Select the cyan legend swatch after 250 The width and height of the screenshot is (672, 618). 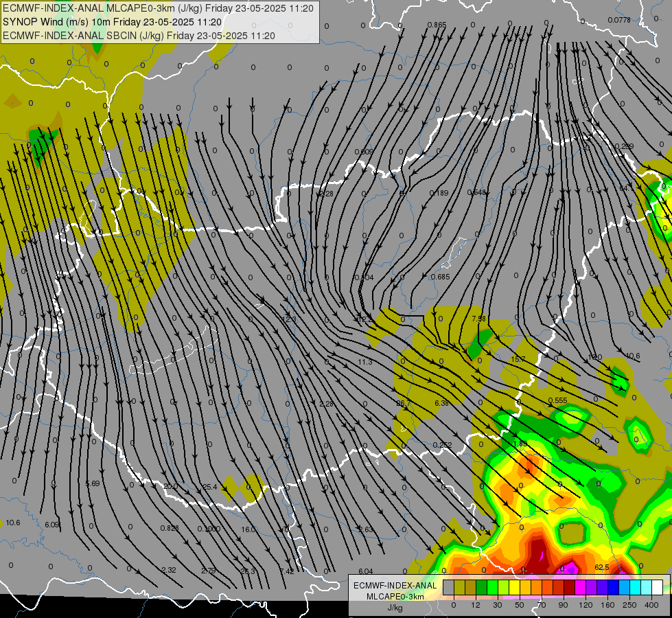636,587
